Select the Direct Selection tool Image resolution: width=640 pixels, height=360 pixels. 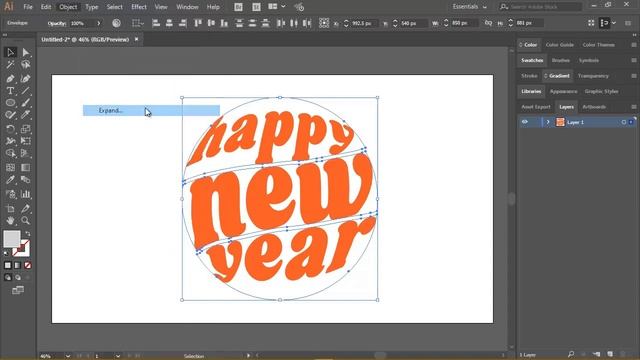(26, 52)
